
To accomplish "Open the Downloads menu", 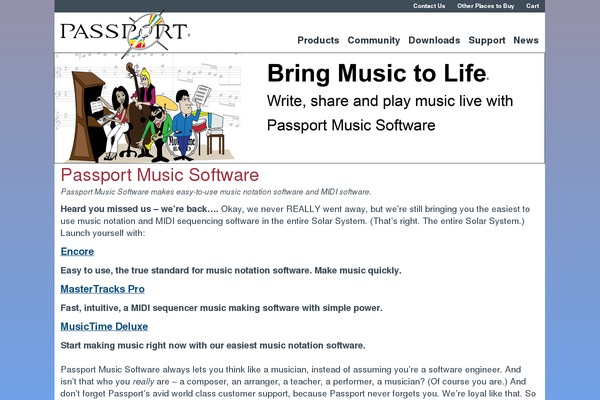I will pyautogui.click(x=434, y=40).
